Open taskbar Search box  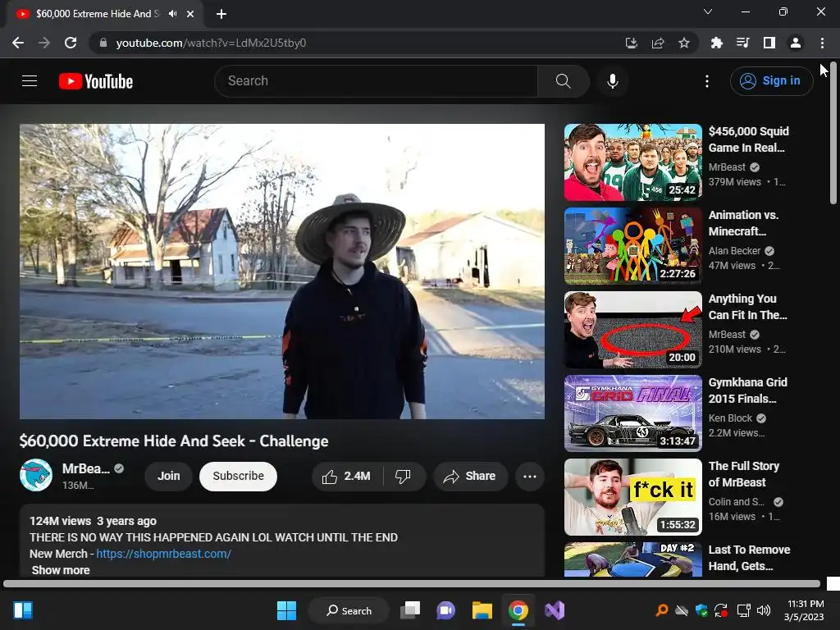click(349, 610)
